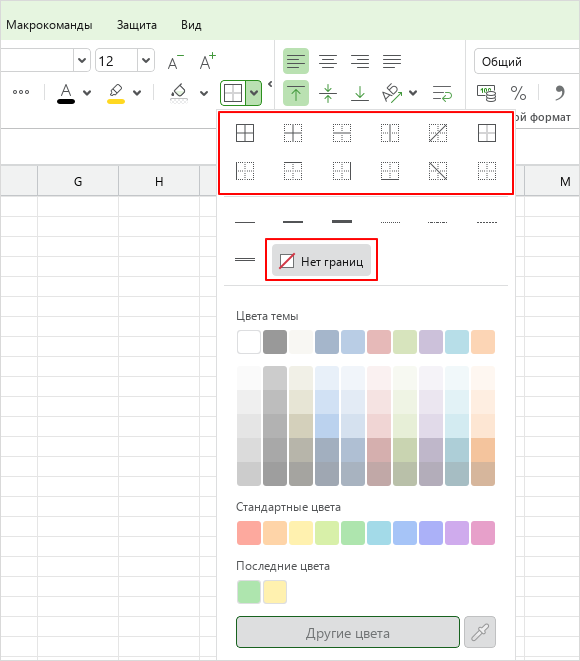The height and width of the screenshot is (661, 580).
Task: Click the decrease font size icon
Action: pyautogui.click(x=175, y=62)
